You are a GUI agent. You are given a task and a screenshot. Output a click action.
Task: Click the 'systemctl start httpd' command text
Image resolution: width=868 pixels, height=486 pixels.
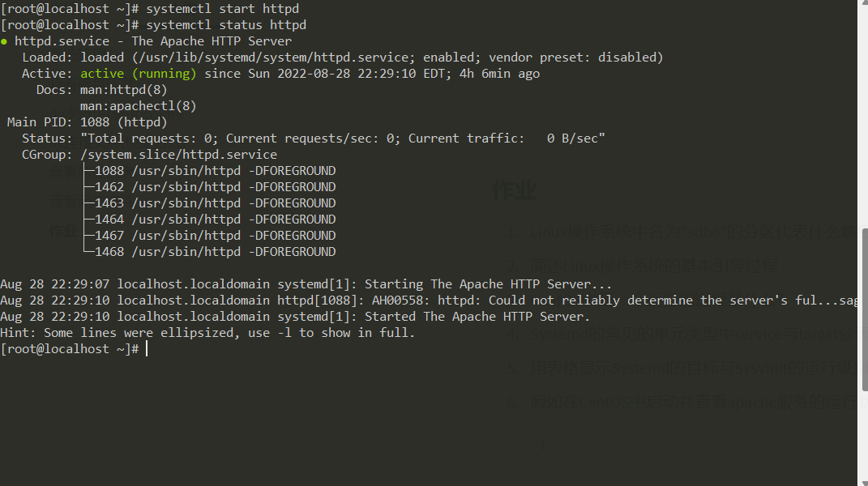pyautogui.click(x=222, y=9)
